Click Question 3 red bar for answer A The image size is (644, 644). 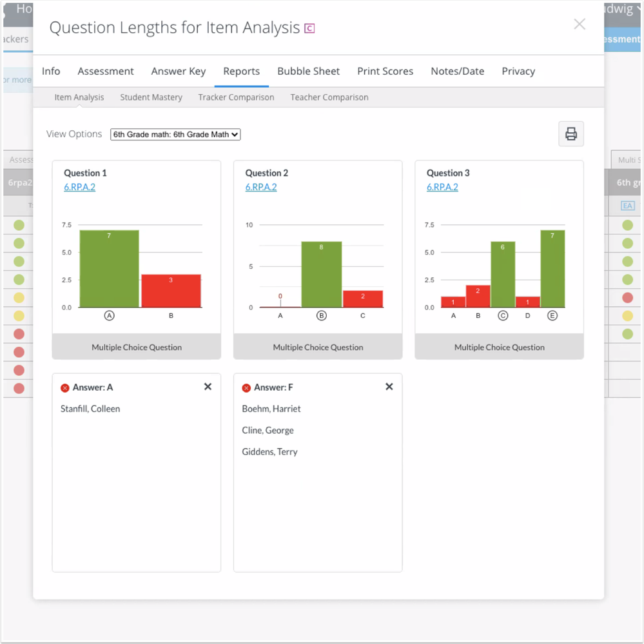tap(453, 302)
